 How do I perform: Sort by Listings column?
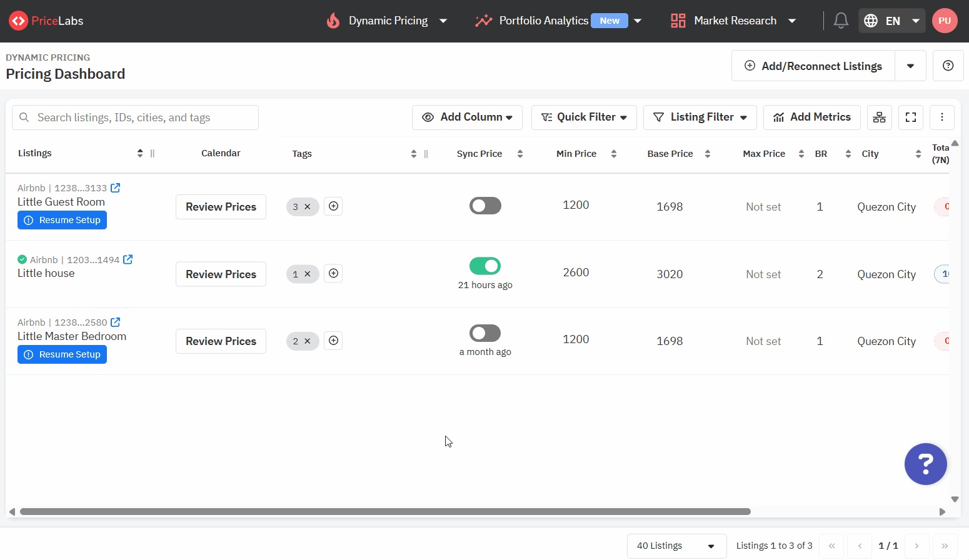(x=140, y=153)
